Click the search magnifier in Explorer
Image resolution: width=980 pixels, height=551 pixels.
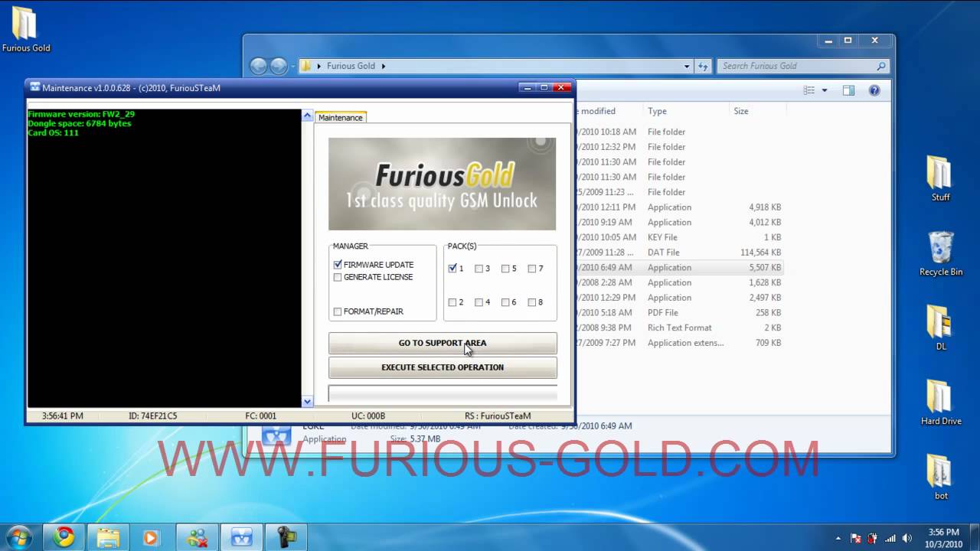coord(881,66)
